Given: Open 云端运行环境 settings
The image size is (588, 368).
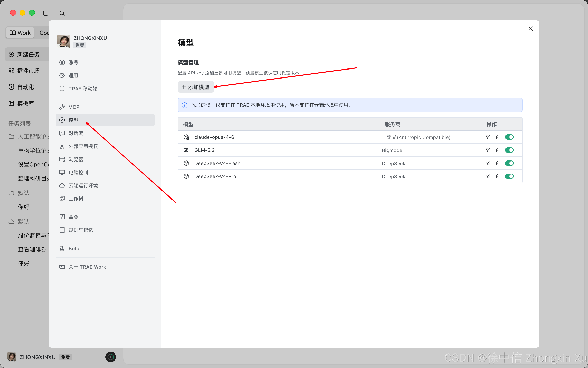Looking at the screenshot, I should 105,185.
